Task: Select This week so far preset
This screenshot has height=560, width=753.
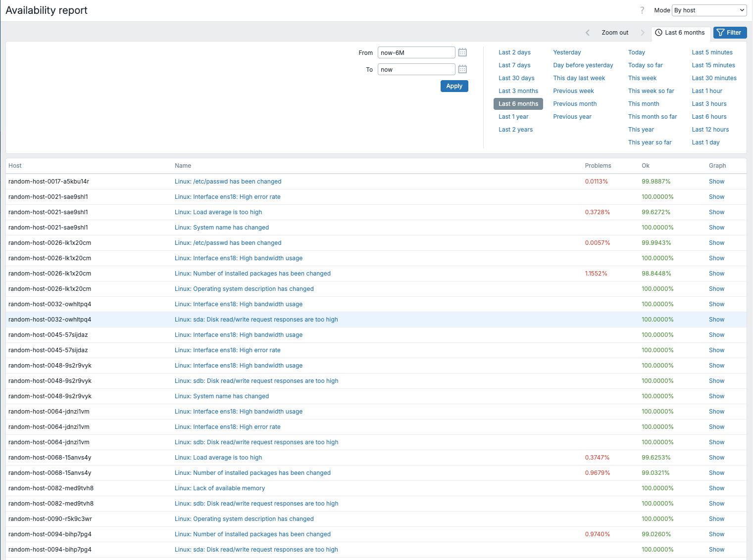Action: (651, 91)
